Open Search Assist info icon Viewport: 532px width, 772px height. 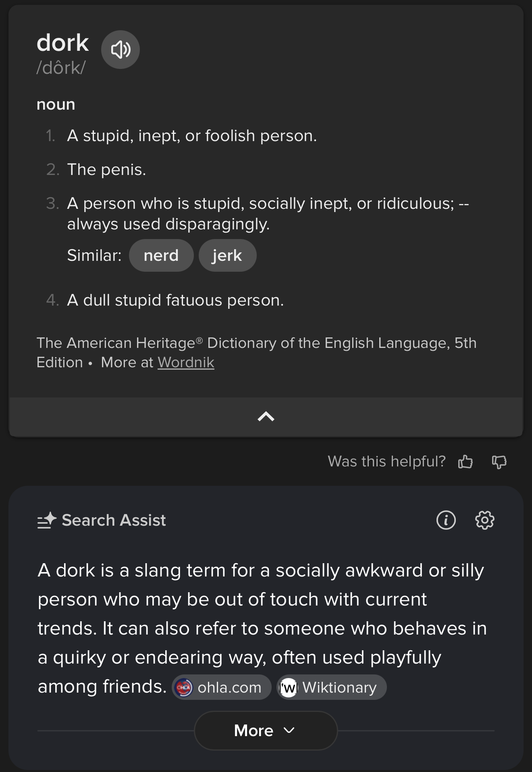tap(446, 520)
